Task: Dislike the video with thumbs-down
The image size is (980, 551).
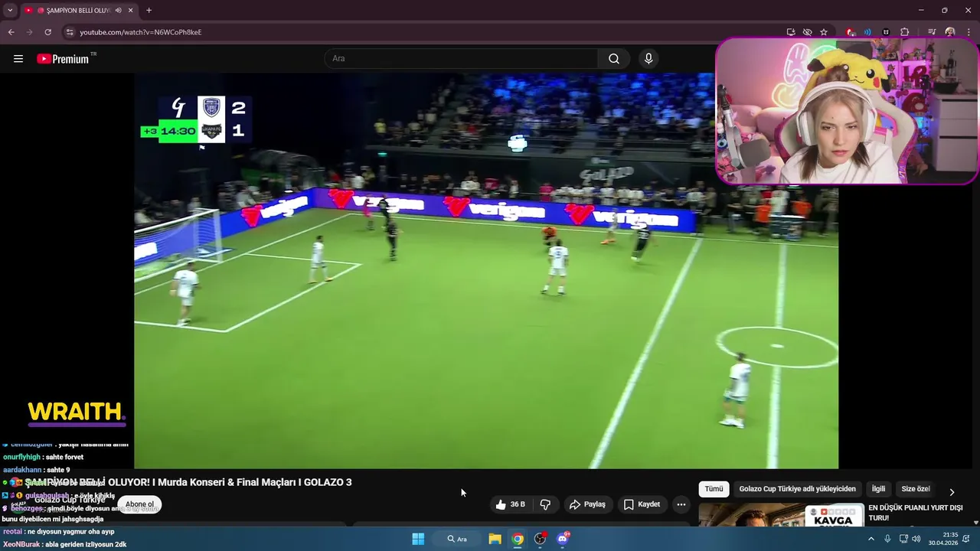Action: click(x=545, y=504)
